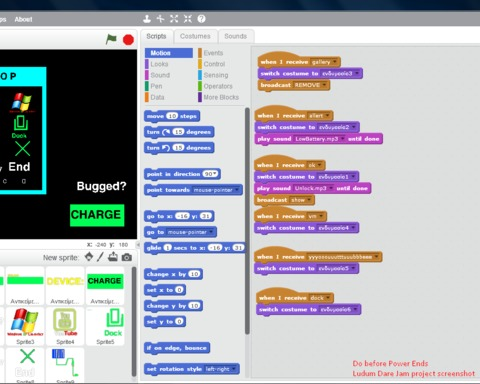Open the when I receive allert dropdown
This screenshot has width=480, height=384.
(327, 116)
